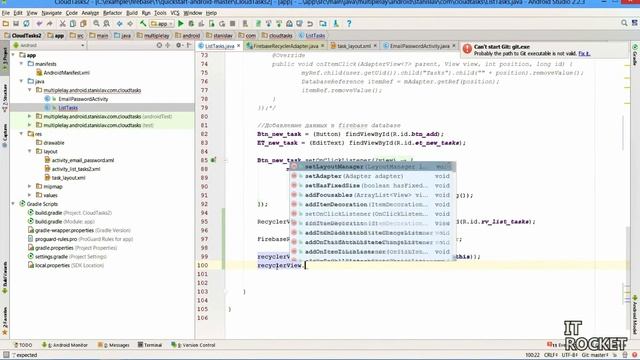Expand the androidTest package node
This screenshot has height=360, width=640.
[29, 116]
